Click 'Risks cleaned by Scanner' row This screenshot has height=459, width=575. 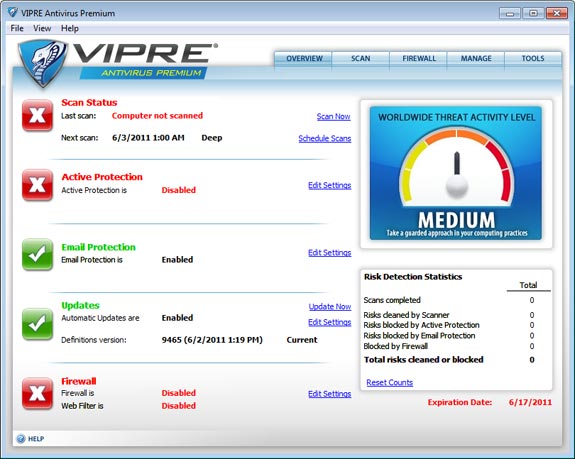tap(449, 315)
